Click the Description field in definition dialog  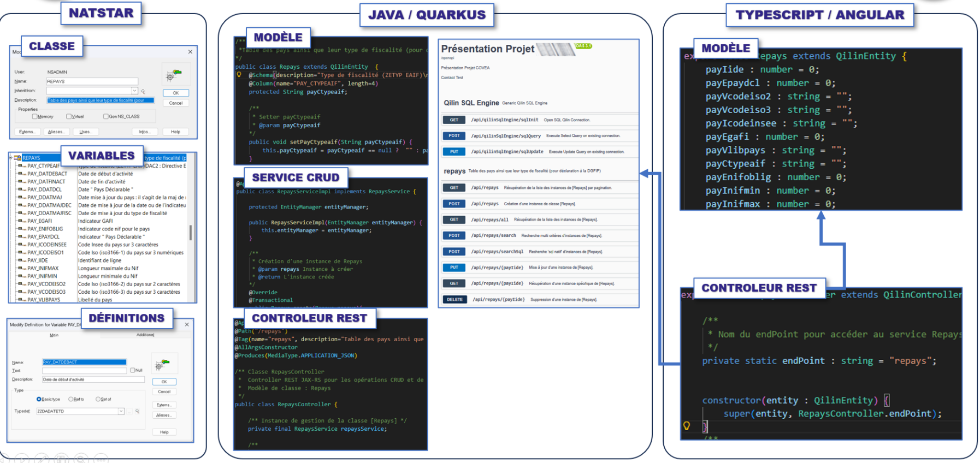(93, 379)
